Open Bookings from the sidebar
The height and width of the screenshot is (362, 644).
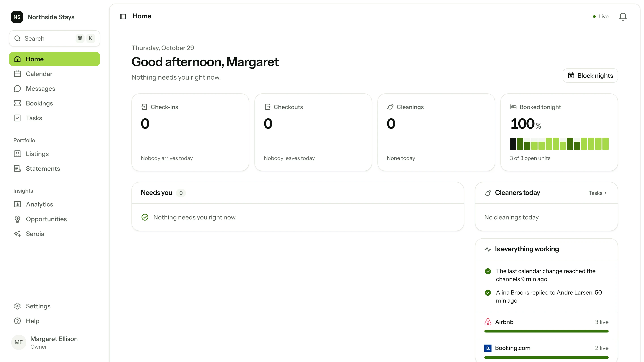(55, 103)
